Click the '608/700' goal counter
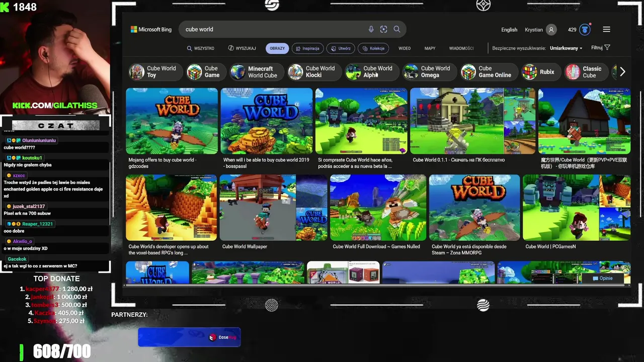 62,351
